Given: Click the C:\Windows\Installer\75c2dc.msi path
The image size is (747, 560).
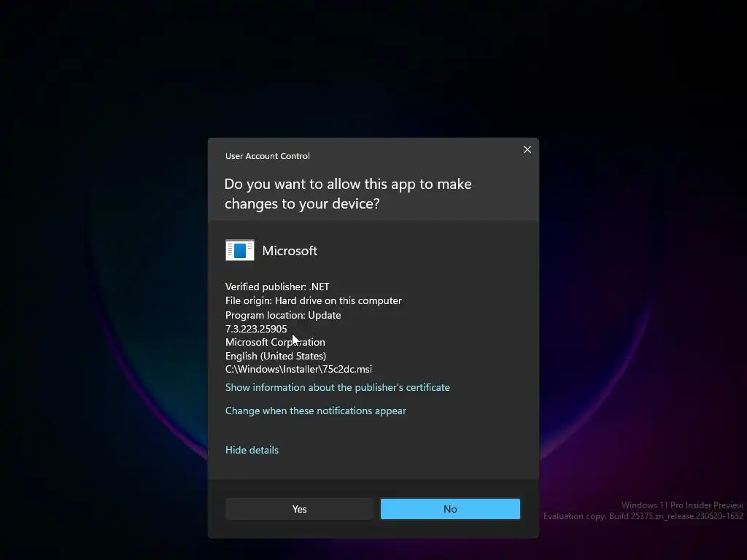Looking at the screenshot, I should (x=298, y=369).
